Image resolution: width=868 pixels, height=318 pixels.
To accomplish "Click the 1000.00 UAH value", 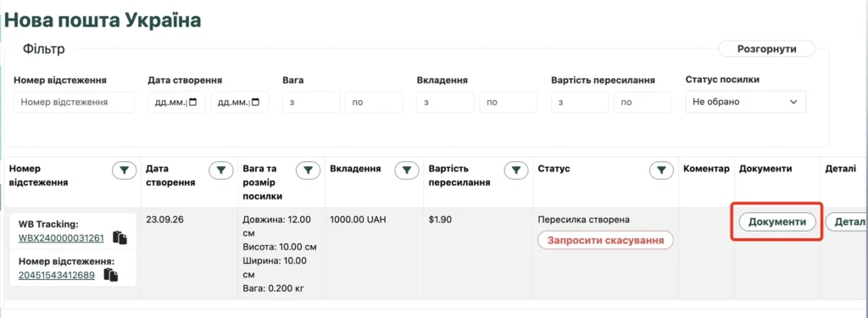I will 358,220.
